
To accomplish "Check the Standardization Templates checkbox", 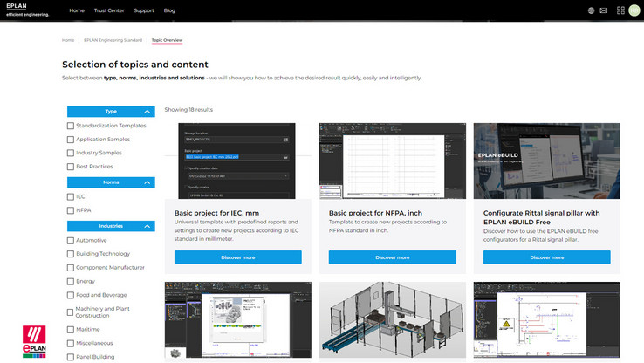I will click(71, 126).
